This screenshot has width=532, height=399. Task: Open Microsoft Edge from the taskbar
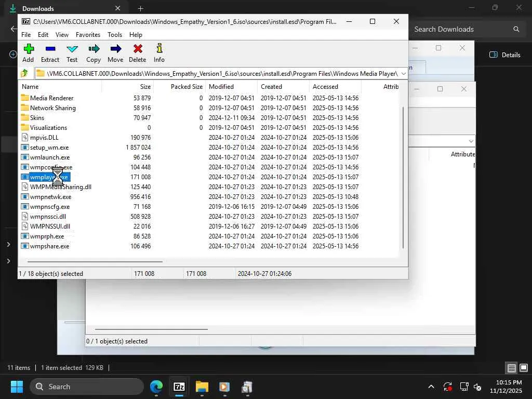[x=156, y=387]
